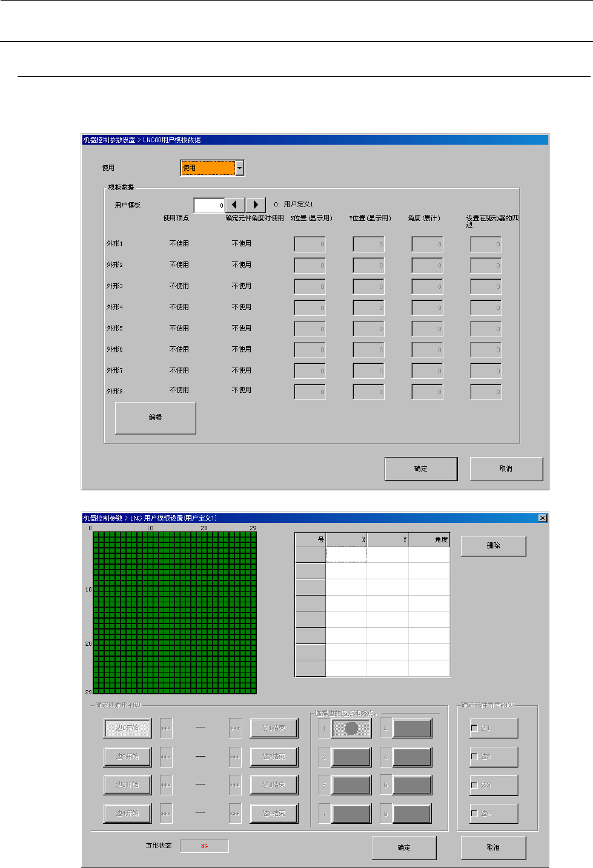Click the 边1开始 button

coord(127,728)
